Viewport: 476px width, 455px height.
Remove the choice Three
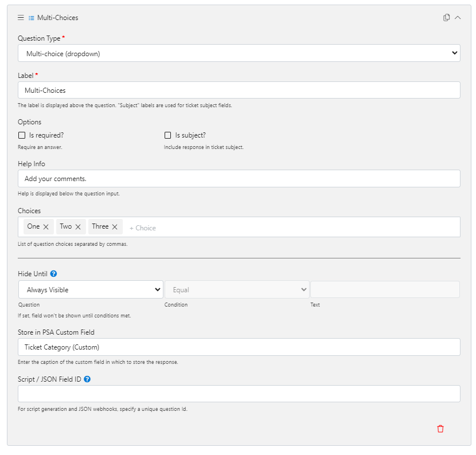tap(115, 227)
